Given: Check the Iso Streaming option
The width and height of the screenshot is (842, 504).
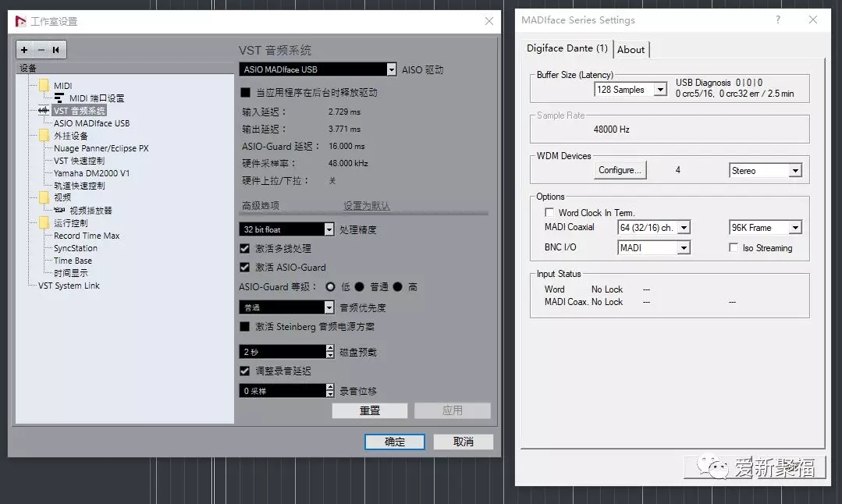Looking at the screenshot, I should pyautogui.click(x=733, y=248).
